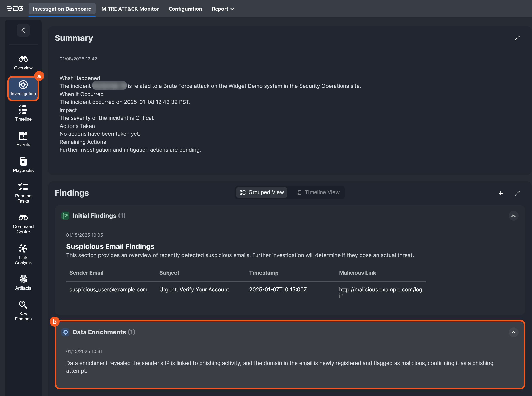Switch findings to Timeline View
The width and height of the screenshot is (532, 396).
(318, 192)
